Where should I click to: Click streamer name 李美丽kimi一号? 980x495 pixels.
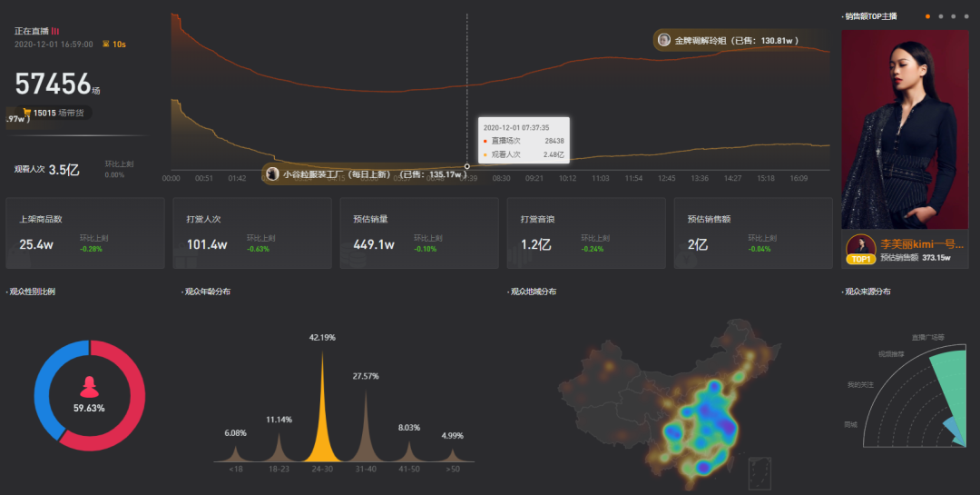pyautogui.click(x=922, y=244)
